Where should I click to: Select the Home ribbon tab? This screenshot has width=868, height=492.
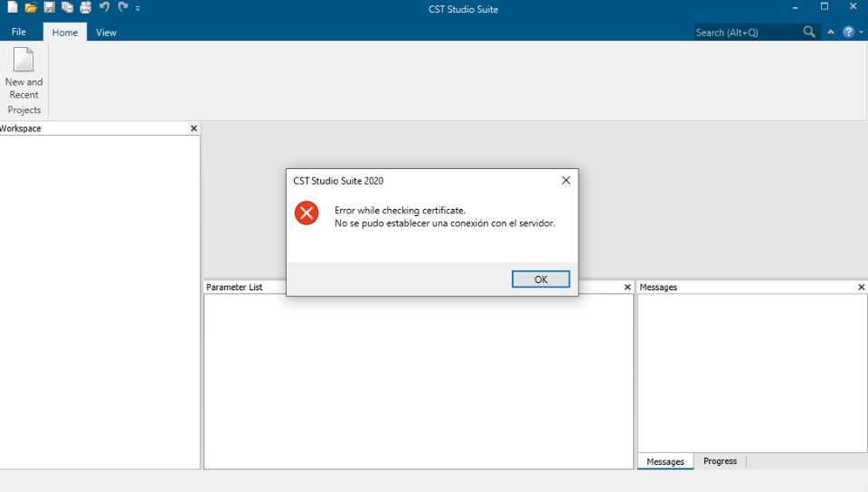click(65, 32)
